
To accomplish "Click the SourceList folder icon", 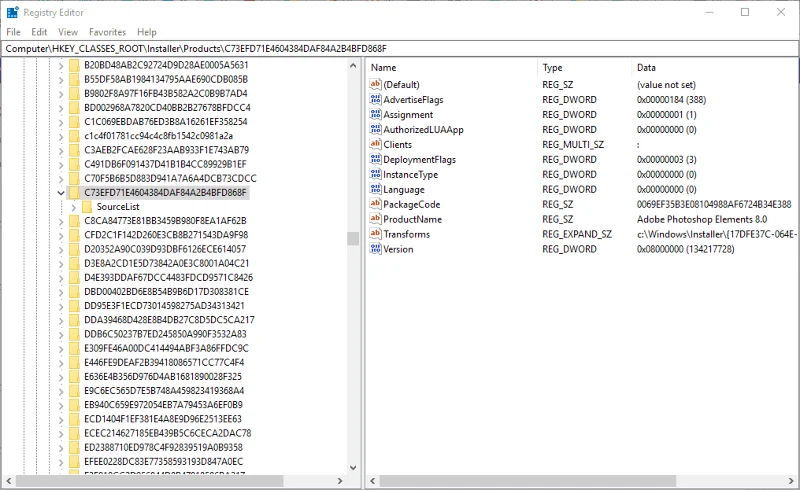I will tap(87, 206).
